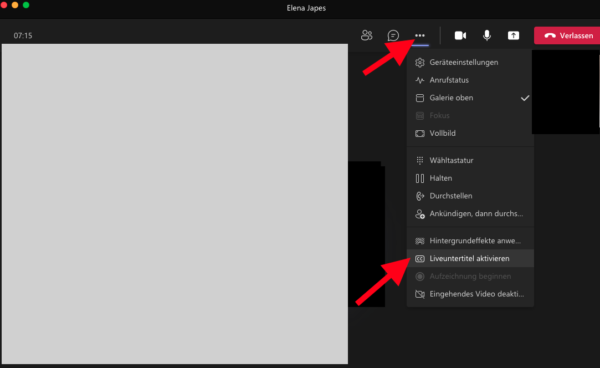Put the call on hold with Halten
This screenshot has width=600, height=368.
470,178
